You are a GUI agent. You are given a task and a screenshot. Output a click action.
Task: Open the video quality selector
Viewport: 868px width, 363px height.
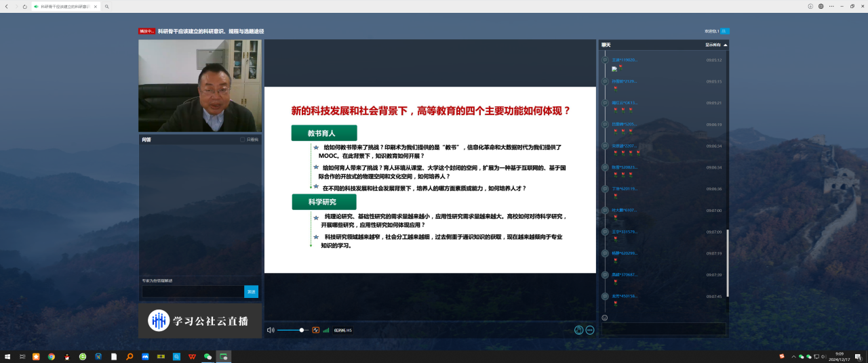(x=343, y=330)
